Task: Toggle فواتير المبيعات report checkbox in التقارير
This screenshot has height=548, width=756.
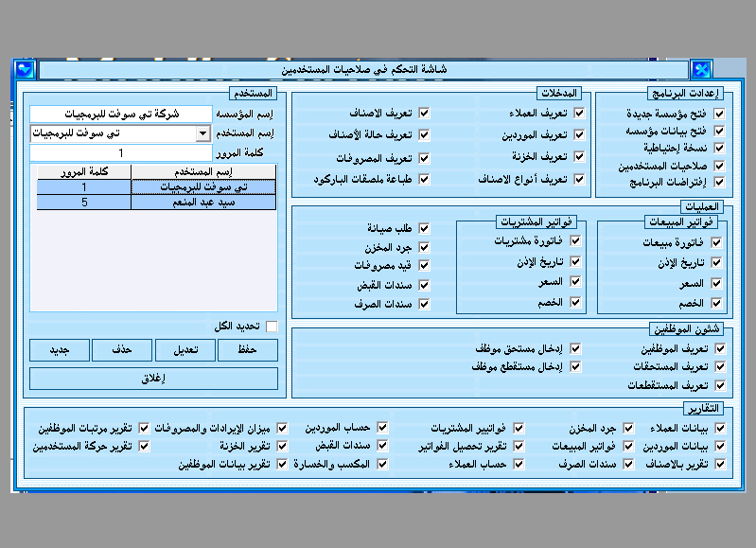Action: tap(628, 446)
